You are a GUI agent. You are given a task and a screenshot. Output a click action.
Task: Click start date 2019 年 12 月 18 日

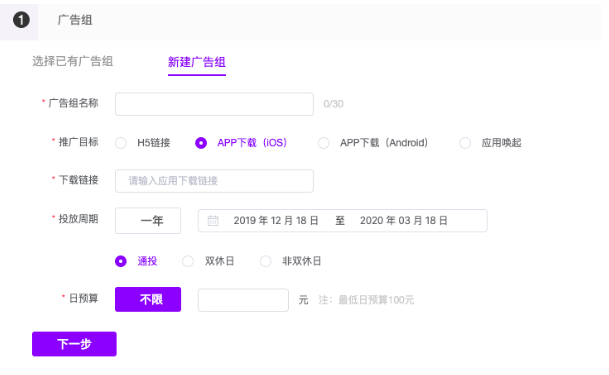pyautogui.click(x=276, y=220)
